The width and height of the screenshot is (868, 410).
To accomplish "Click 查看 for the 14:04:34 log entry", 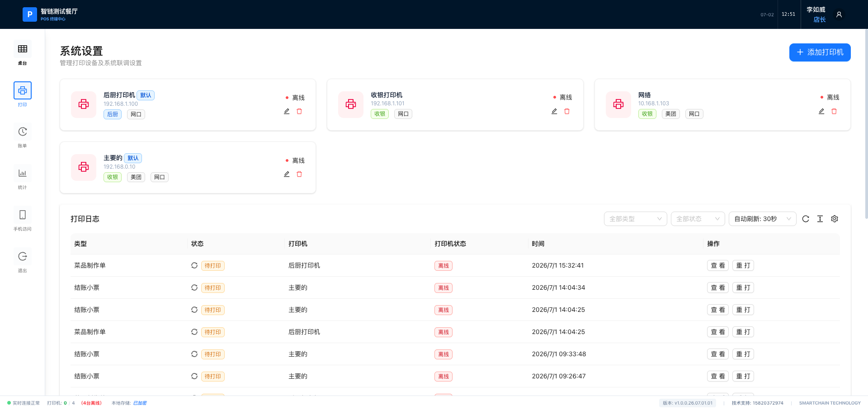I will (718, 287).
